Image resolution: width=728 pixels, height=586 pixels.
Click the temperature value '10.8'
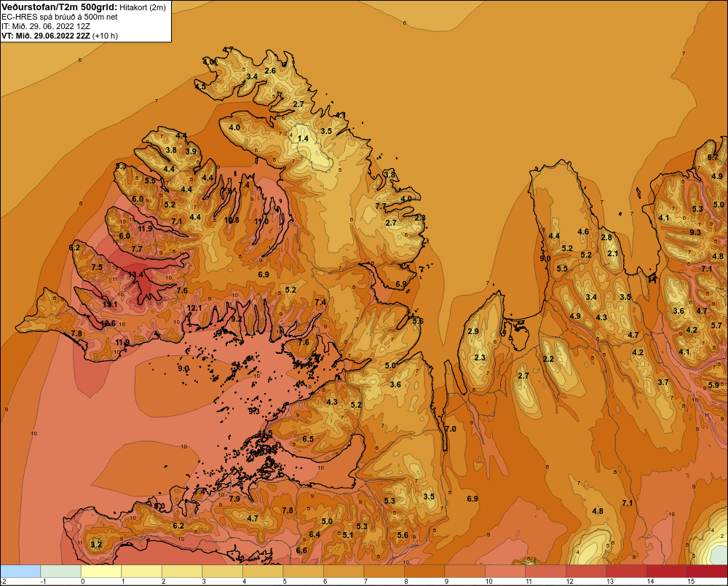[x=232, y=220]
